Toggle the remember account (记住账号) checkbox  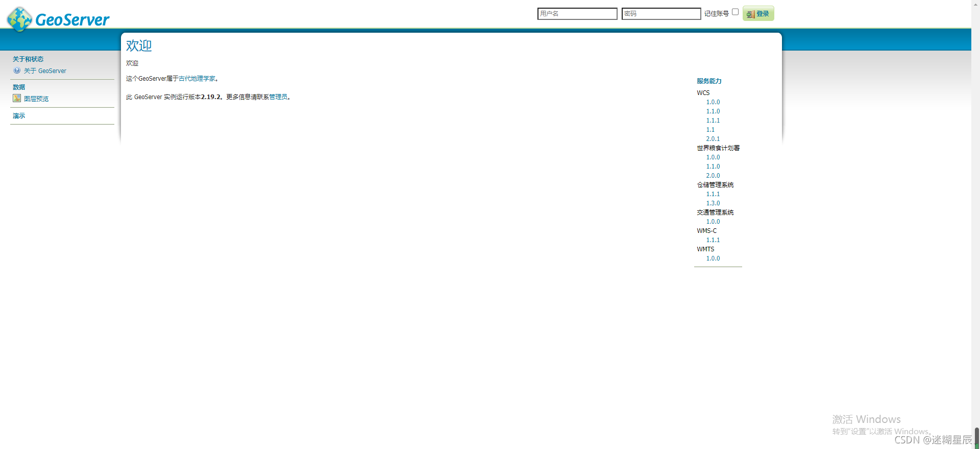(735, 12)
